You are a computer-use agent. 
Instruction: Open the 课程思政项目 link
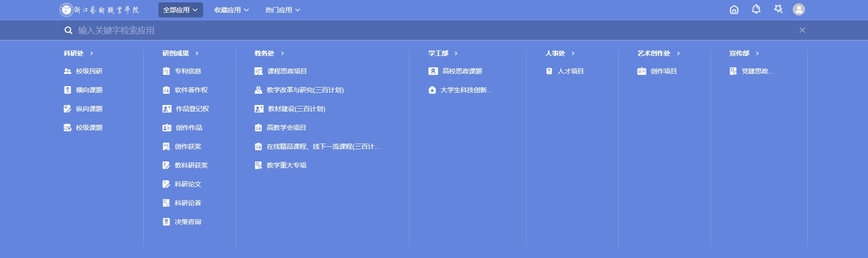pos(287,71)
